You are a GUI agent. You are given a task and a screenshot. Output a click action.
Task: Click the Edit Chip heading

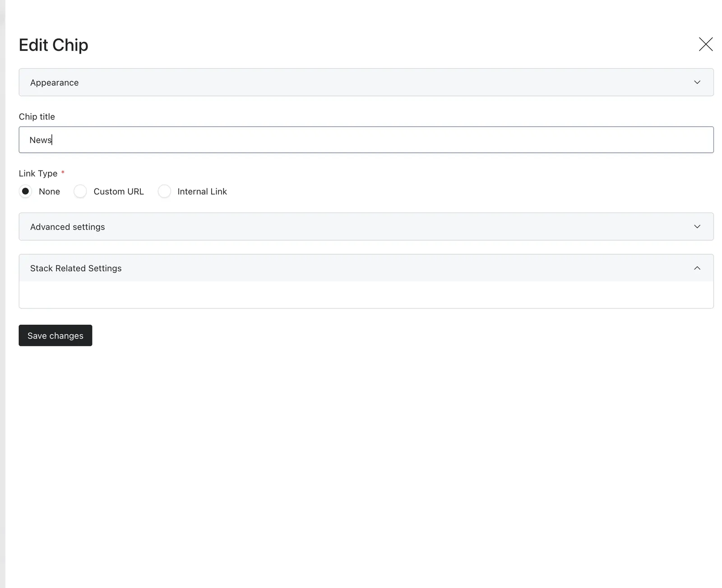point(54,45)
